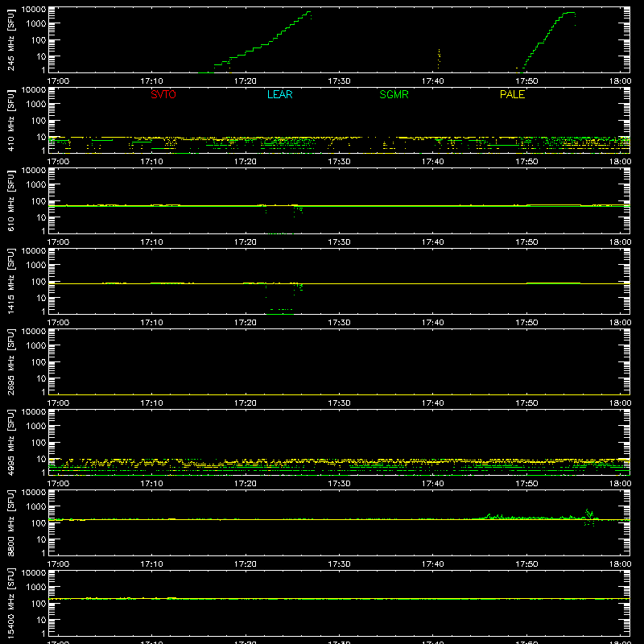
Task: Select the 410 MHz [SFU] axis label
Action: click(10, 121)
